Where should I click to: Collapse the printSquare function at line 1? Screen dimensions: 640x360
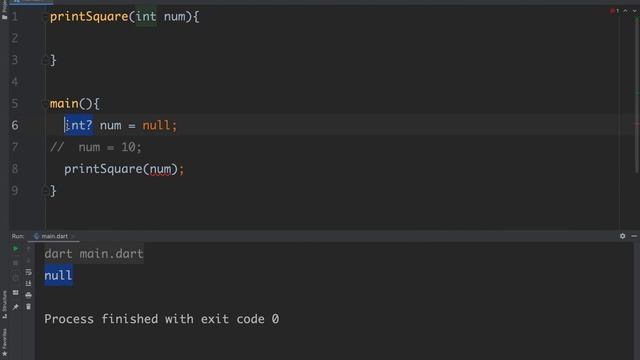pyautogui.click(x=45, y=17)
